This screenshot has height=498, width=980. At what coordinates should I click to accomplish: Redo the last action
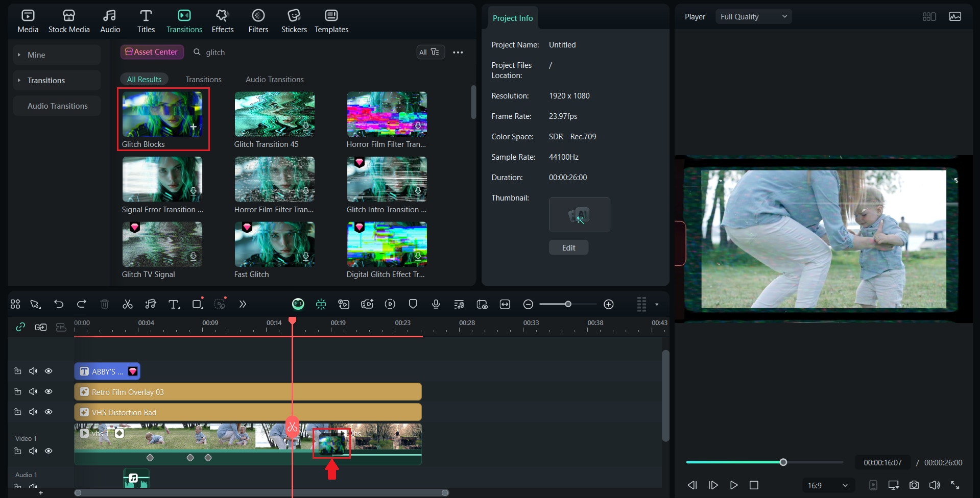pos(82,304)
